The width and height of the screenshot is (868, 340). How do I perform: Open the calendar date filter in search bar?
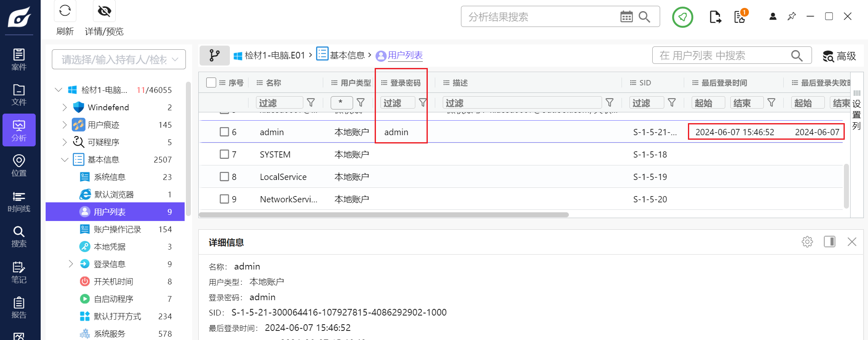point(626,17)
